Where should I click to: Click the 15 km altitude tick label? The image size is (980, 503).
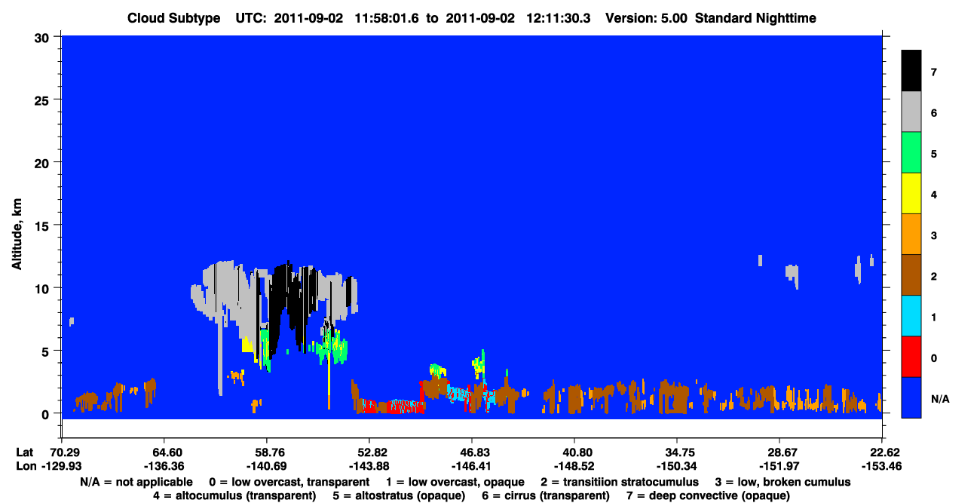(x=44, y=225)
